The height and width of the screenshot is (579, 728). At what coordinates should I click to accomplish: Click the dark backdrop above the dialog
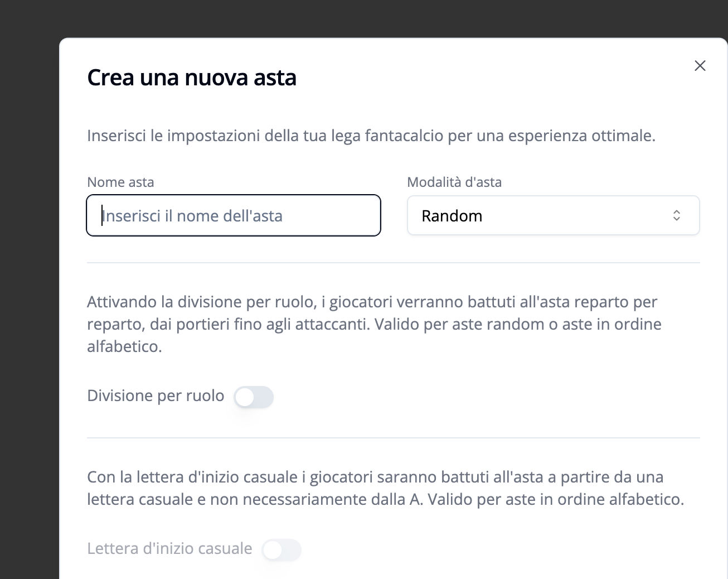pos(362,18)
